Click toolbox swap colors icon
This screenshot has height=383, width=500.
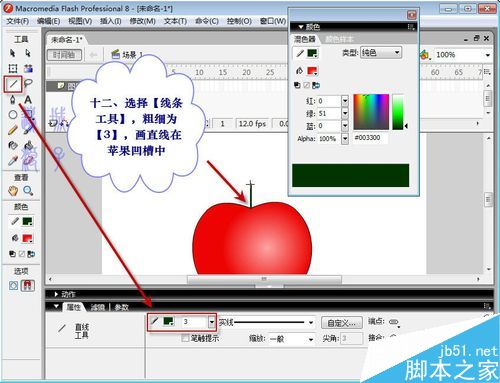[x=31, y=254]
